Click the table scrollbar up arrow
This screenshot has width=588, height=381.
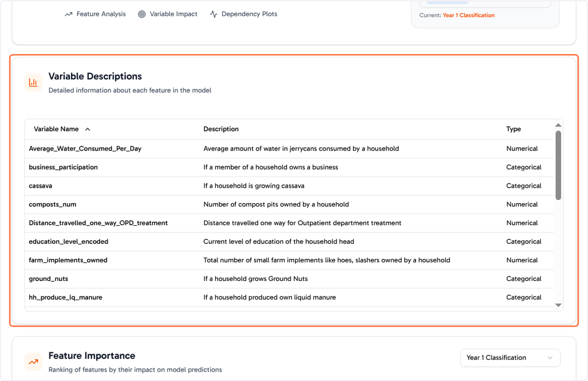point(558,125)
